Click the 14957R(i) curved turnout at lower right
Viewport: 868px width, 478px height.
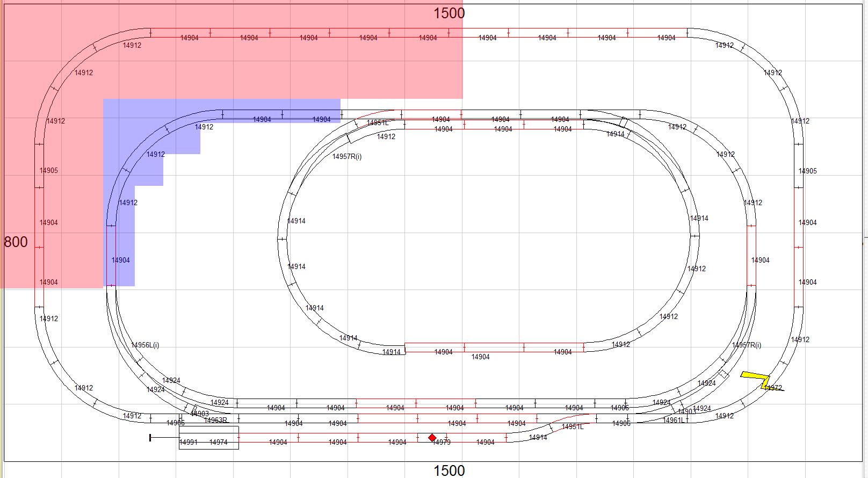[747, 345]
